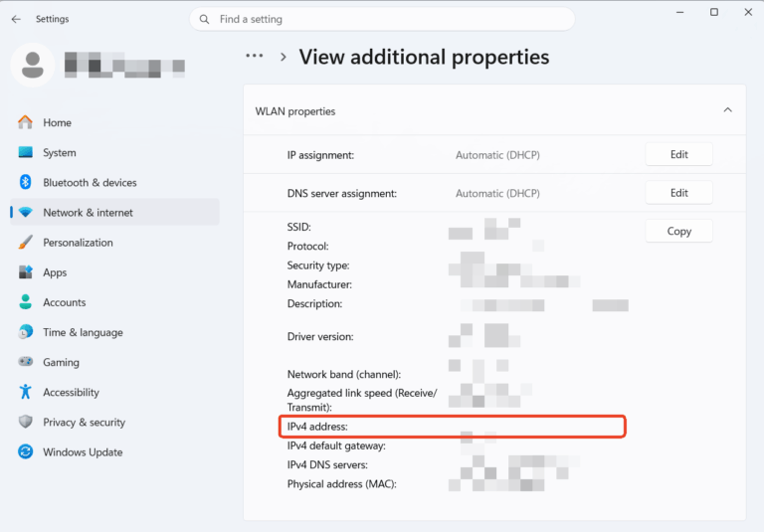Click the Driver version label
The width and height of the screenshot is (764, 532).
[x=320, y=337]
